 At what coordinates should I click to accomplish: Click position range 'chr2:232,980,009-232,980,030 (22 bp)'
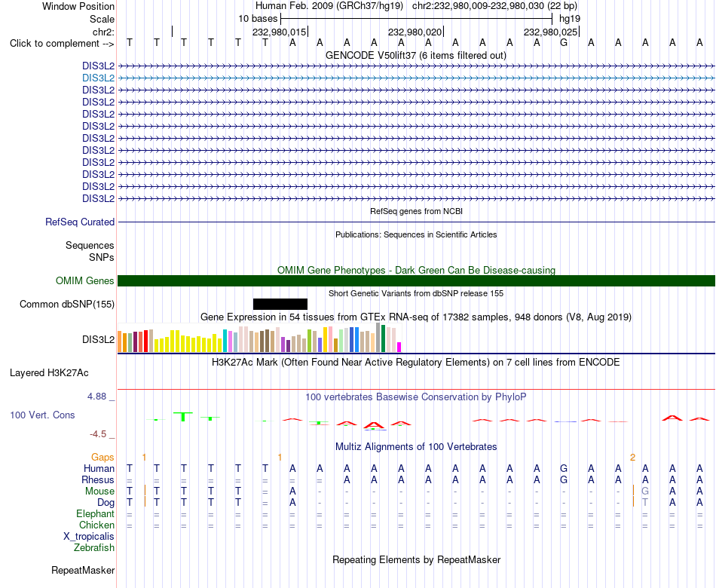pos(494,6)
